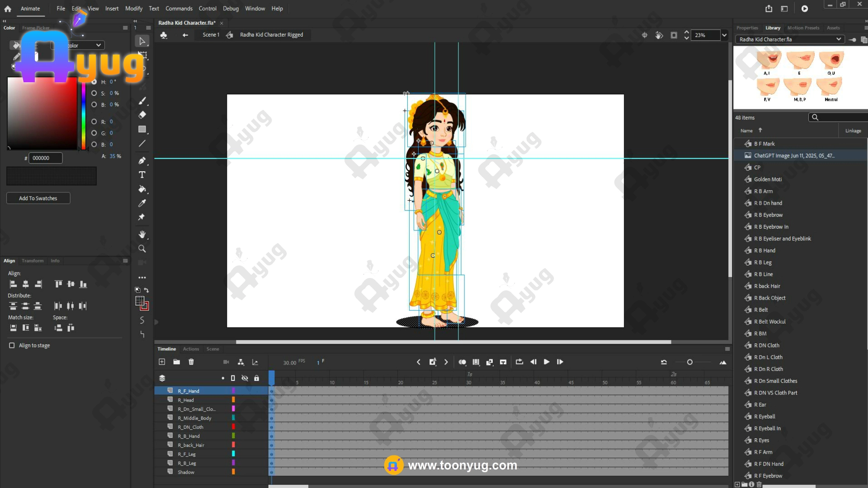868x488 pixels.
Task: Select the Paint Bucket tool
Action: point(142,189)
